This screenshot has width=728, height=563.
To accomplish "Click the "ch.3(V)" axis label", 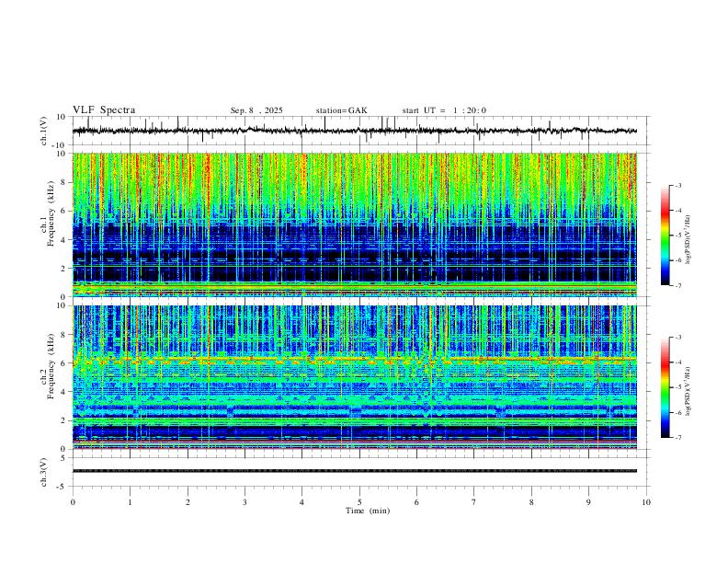I will coord(44,472).
